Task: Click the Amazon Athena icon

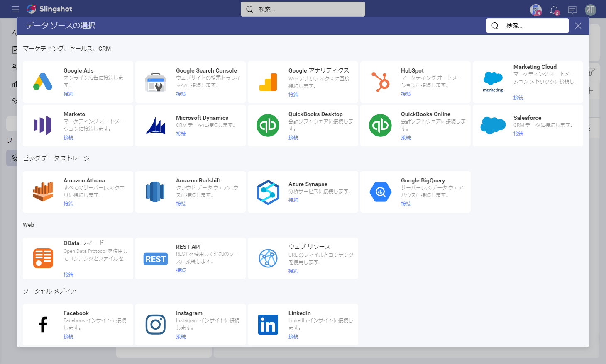Action: (x=43, y=192)
